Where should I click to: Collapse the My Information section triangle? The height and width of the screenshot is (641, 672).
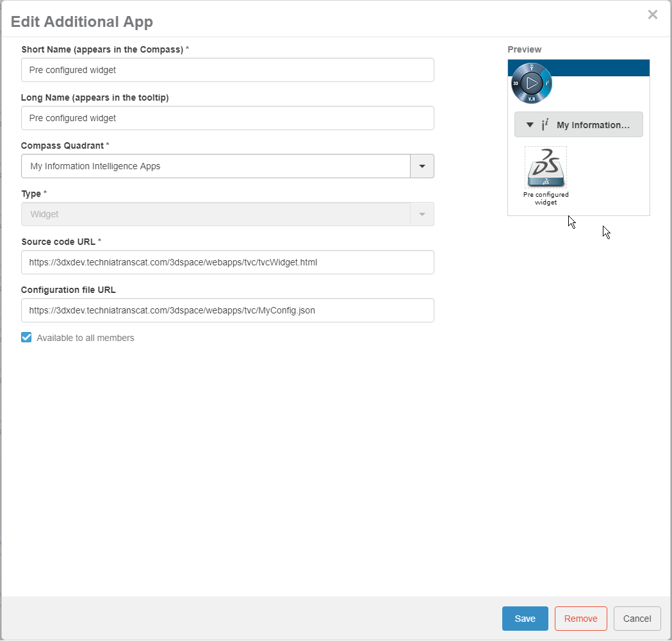[530, 125]
